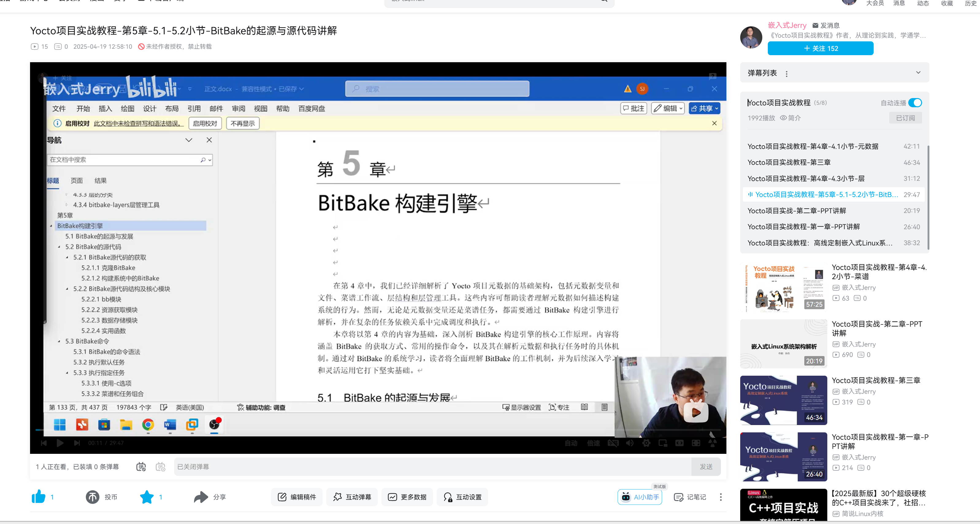This screenshot has height=524, width=980.
Task: Select playlist item Yocto项目实战教程-第三章
Action: point(789,162)
